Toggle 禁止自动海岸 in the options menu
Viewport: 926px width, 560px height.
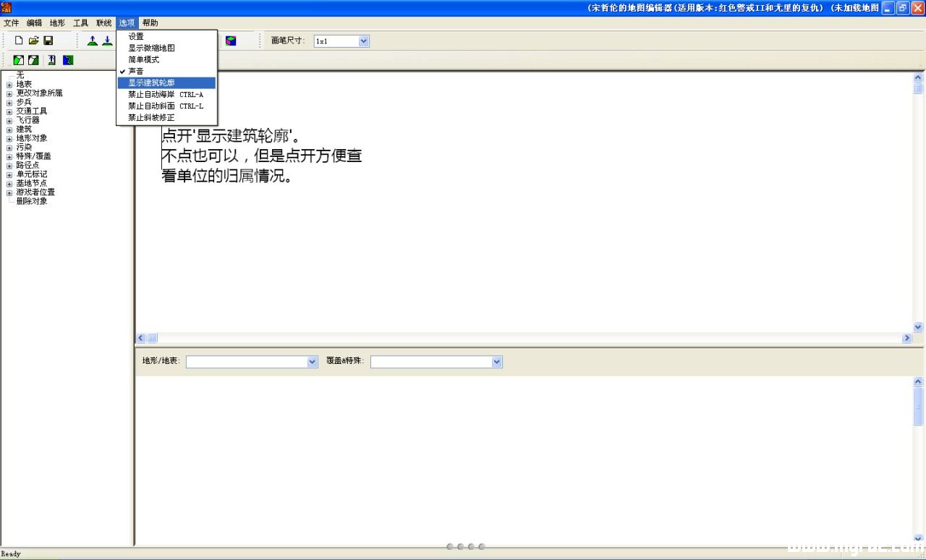click(x=166, y=94)
